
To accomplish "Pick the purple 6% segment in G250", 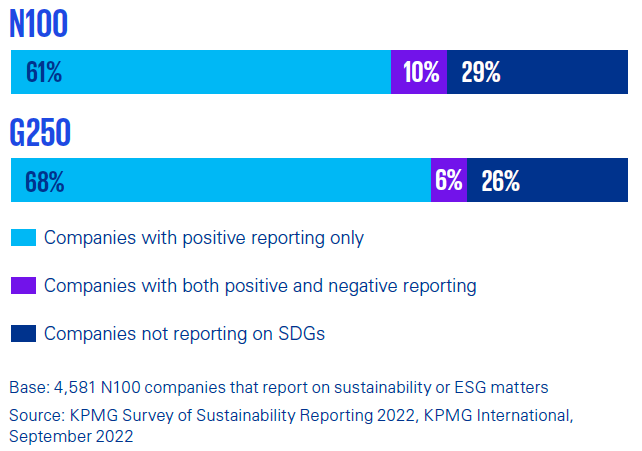I will click(x=449, y=181).
